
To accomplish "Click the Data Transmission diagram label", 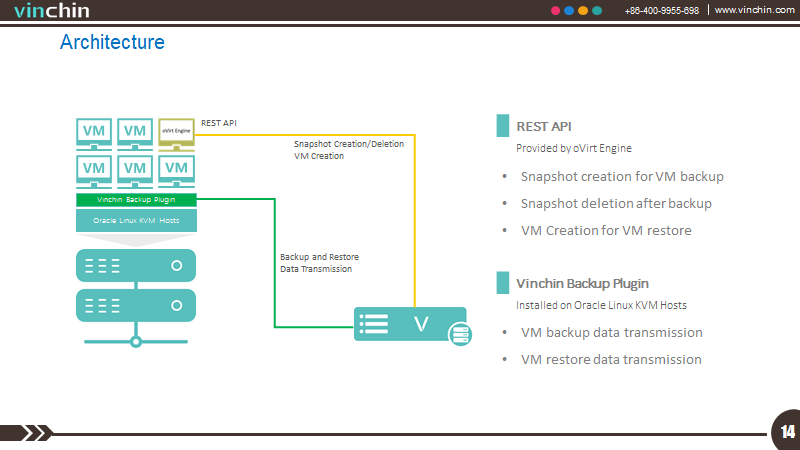I will (316, 269).
